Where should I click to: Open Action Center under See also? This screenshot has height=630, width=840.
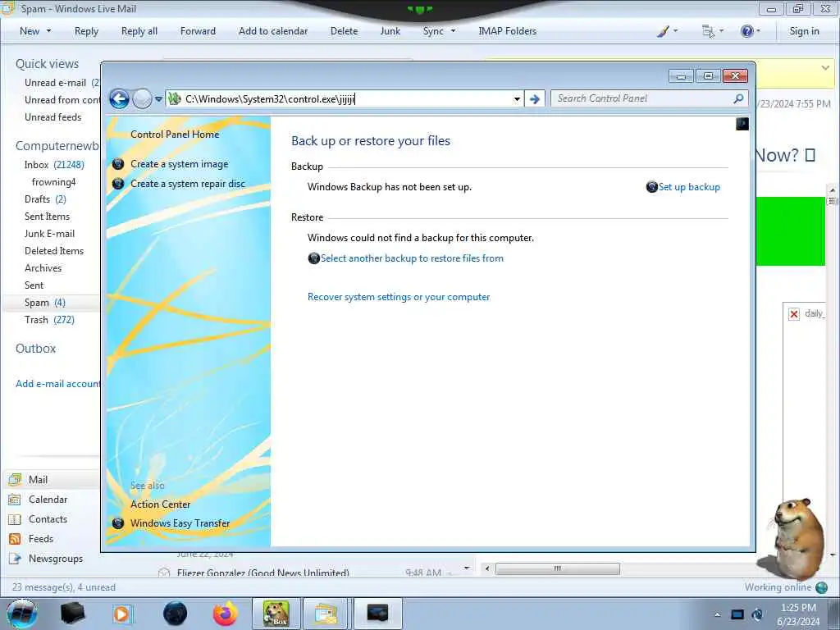point(160,504)
